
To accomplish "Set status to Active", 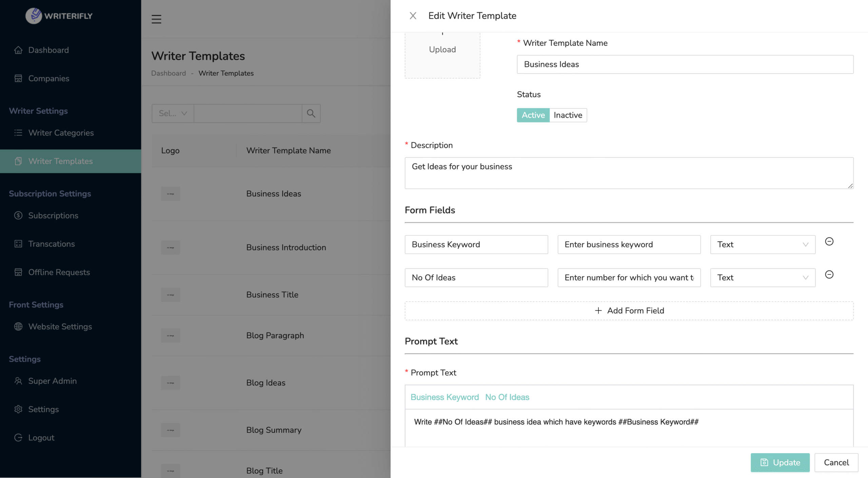I will click(533, 115).
